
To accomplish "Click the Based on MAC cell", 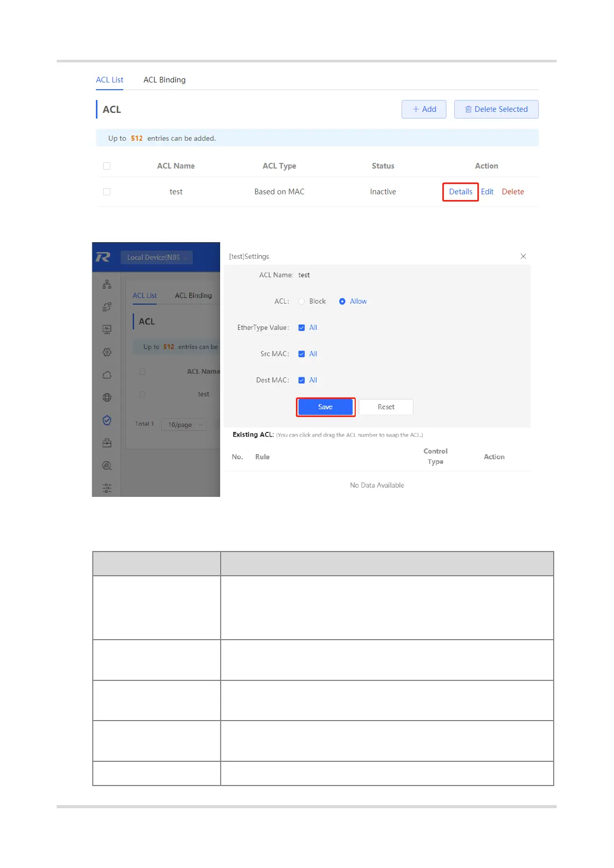I will [x=279, y=192].
